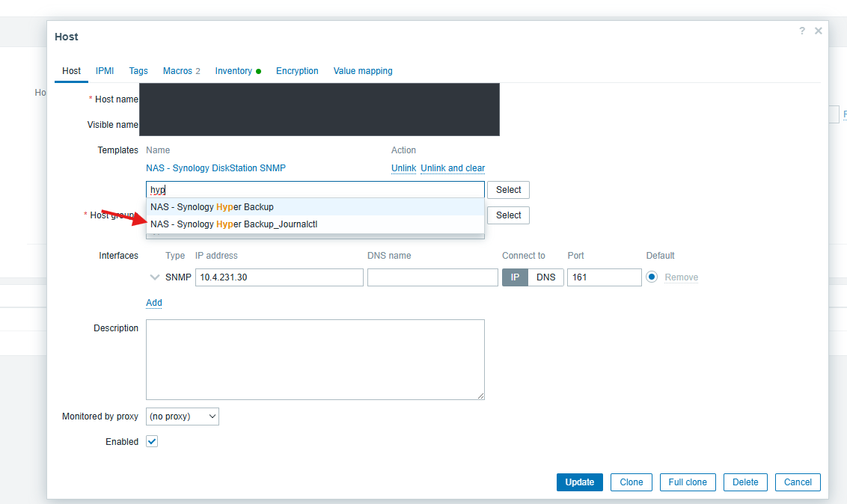Open the help question mark icon

coord(801,31)
